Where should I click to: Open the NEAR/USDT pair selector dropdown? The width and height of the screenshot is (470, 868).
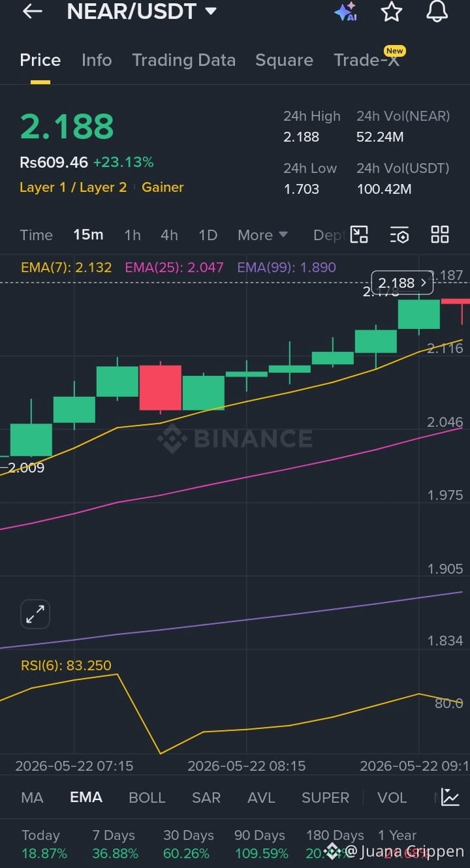142,11
